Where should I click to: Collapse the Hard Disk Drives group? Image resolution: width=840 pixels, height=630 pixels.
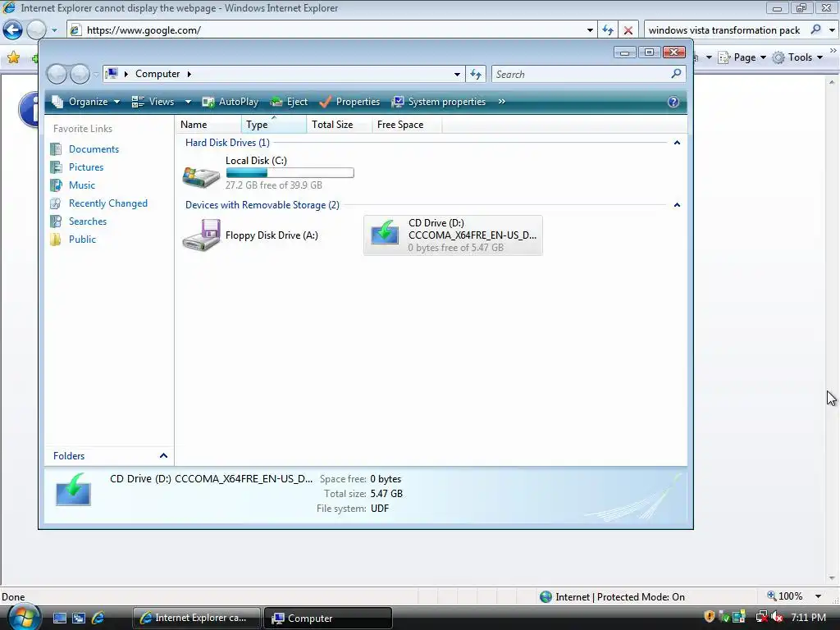677,143
